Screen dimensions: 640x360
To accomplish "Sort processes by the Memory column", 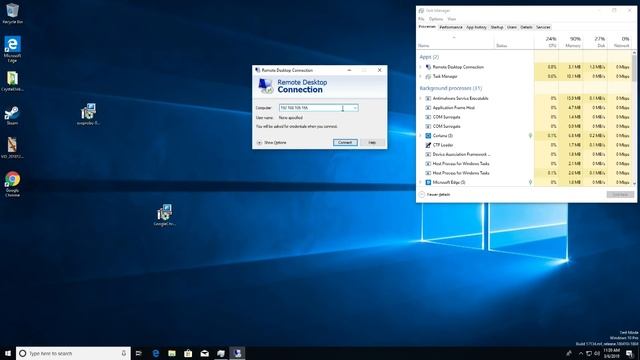I will [571, 42].
